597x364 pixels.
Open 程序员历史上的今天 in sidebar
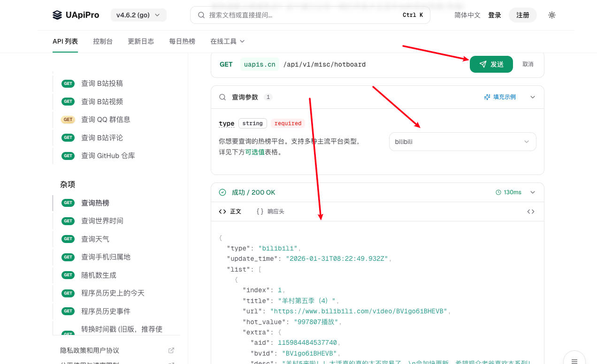click(x=113, y=293)
